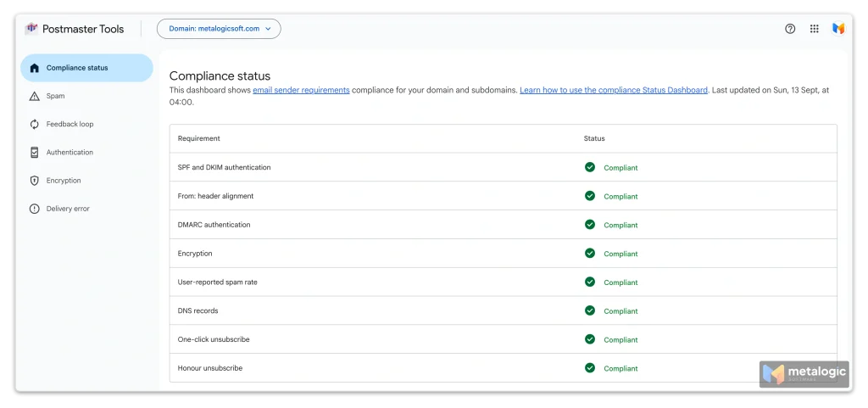The image size is (868, 408).
Task: Click Compliant text in From: header alignment row
Action: click(x=620, y=197)
